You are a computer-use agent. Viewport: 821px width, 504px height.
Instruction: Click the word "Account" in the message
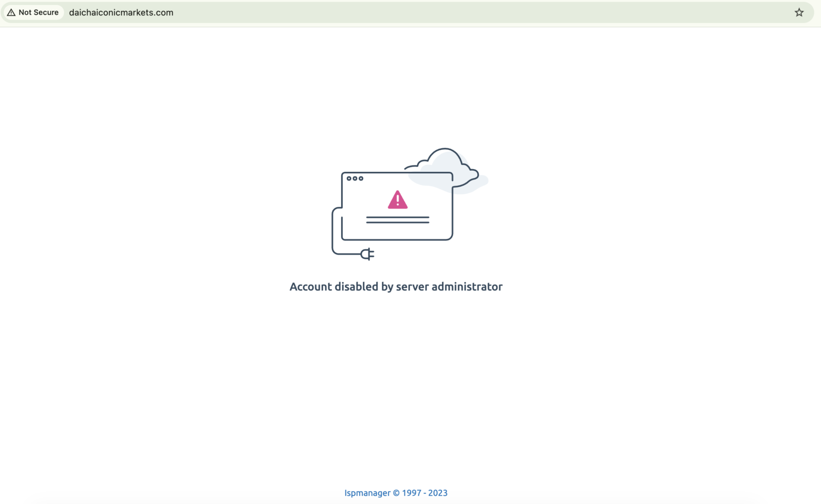coord(310,287)
